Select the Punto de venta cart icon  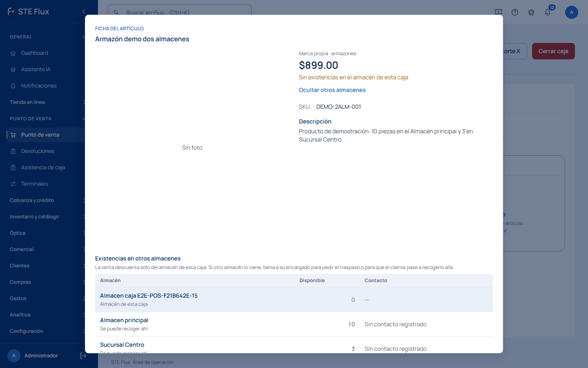(x=13, y=135)
